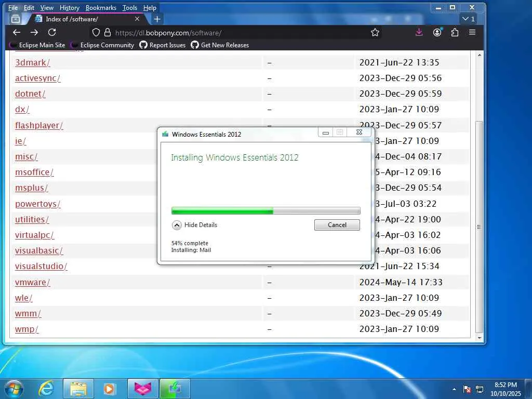
Task: Reload the page with the refresh icon
Action: click(52, 33)
